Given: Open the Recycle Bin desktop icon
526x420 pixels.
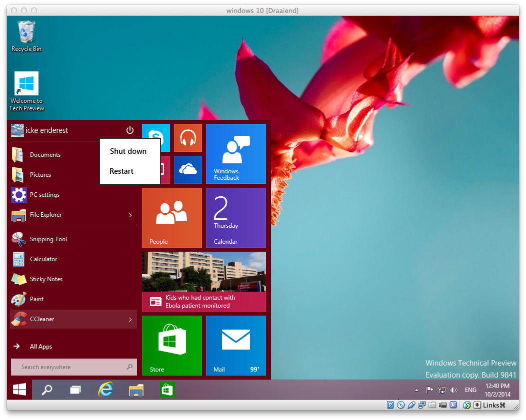Looking at the screenshot, I should [x=26, y=36].
